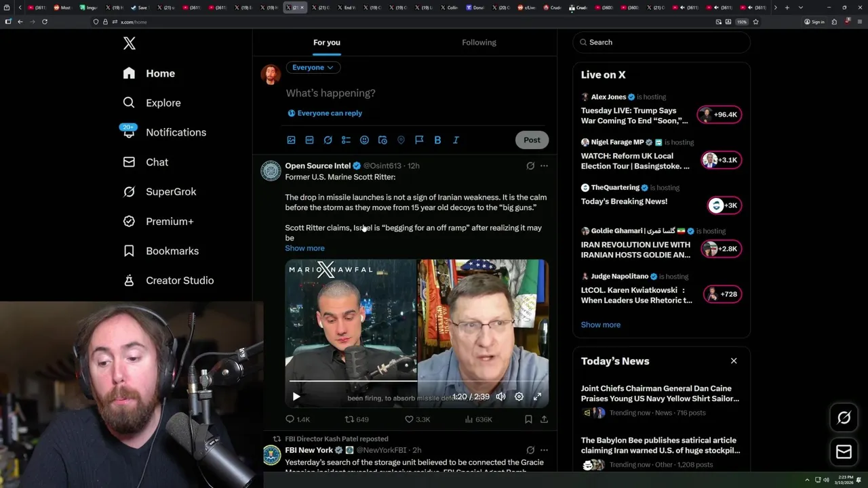Viewport: 868px width, 488px height.
Task: Apply bold formatting in composer
Action: click(x=437, y=140)
